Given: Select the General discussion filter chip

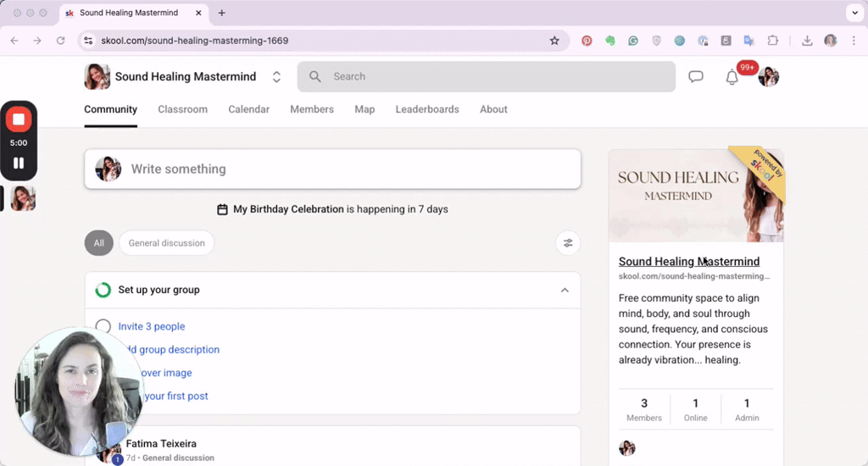Looking at the screenshot, I should pos(166,243).
